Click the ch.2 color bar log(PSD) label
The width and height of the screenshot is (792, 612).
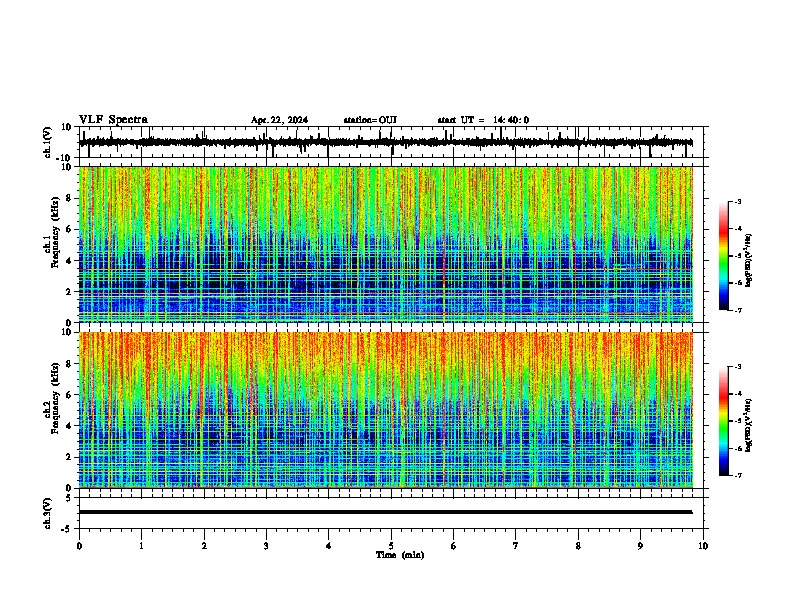click(749, 425)
